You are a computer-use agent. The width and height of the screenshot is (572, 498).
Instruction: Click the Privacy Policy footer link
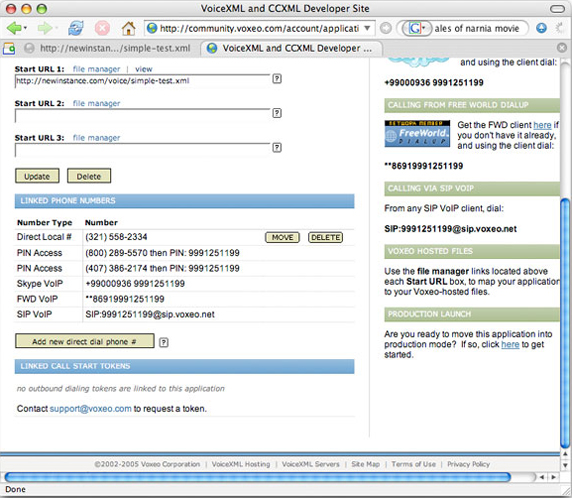click(468, 464)
